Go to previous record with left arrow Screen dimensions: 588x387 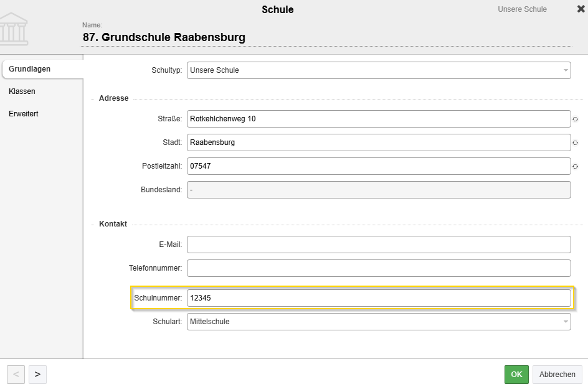[16, 374]
